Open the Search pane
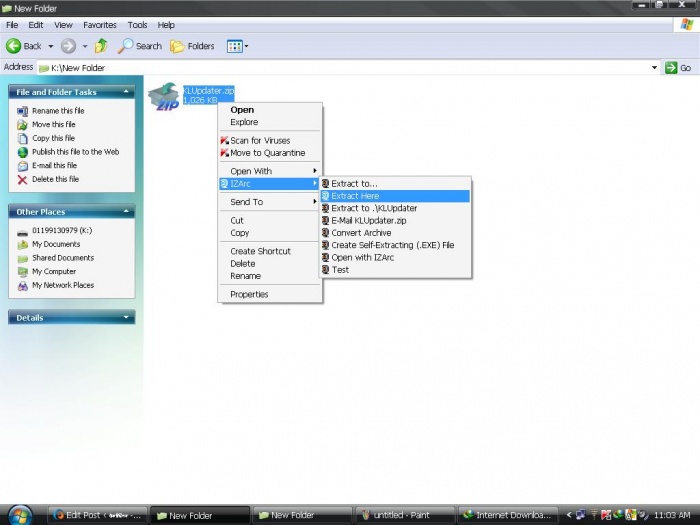Image resolution: width=700 pixels, height=525 pixels. (x=140, y=46)
